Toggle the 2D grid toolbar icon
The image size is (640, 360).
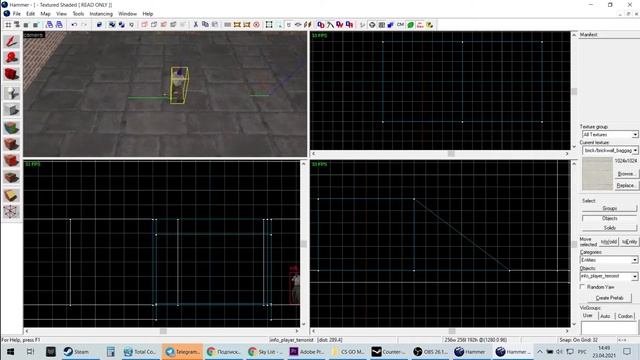tap(8, 25)
